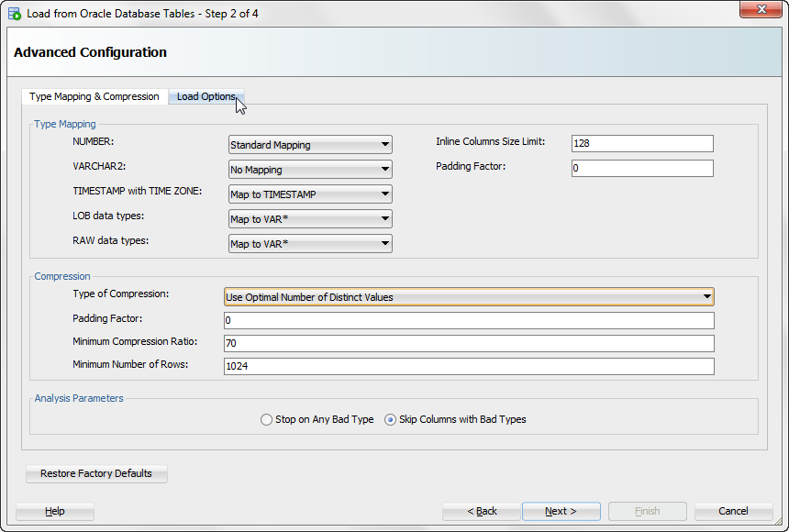Viewport: 789px width, 532px height.
Task: Select Skip Columns with Bad Types
Action: [x=455, y=419]
